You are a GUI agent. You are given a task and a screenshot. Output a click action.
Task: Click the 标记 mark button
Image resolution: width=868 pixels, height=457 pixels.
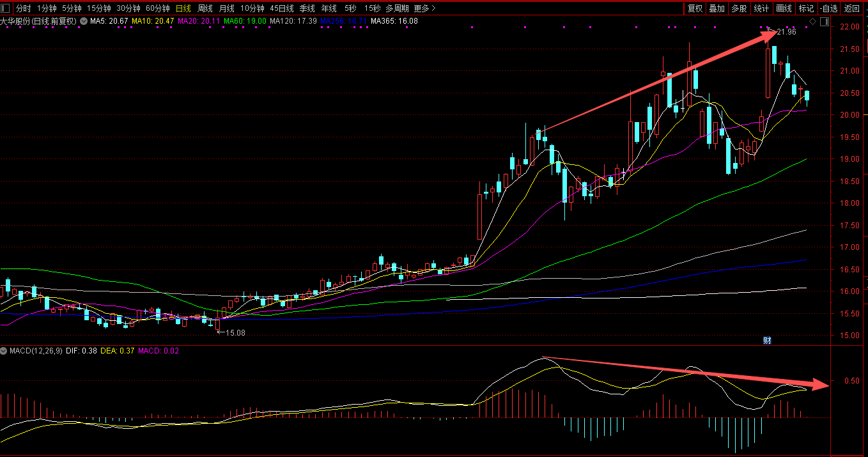pyautogui.click(x=806, y=8)
